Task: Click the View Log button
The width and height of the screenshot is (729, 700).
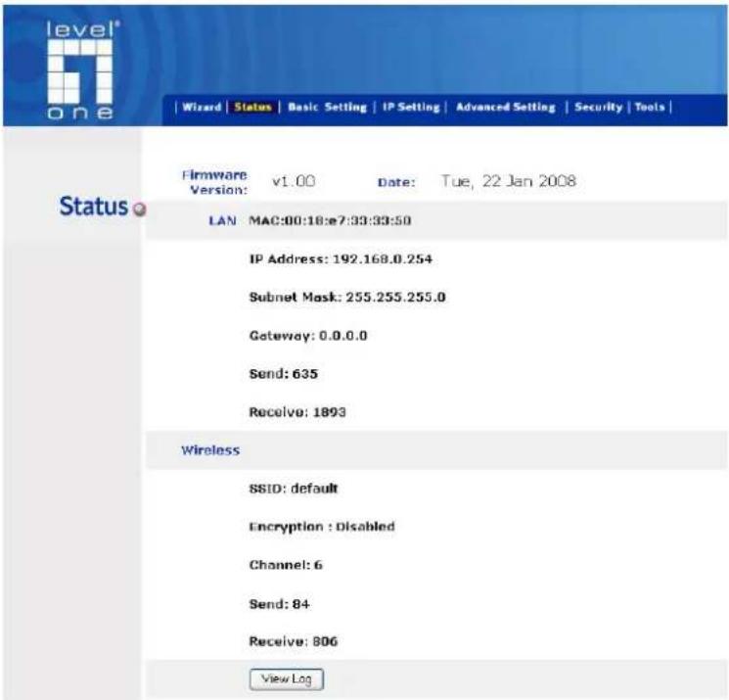Action: [287, 679]
